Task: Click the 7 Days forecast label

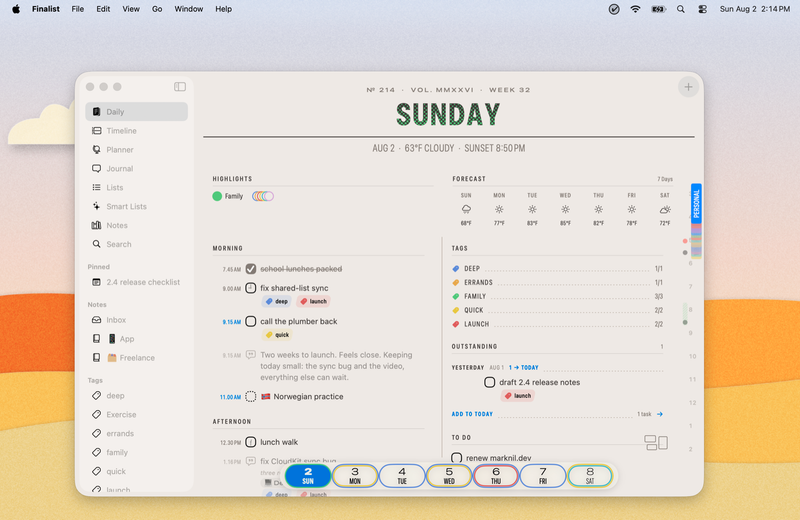Action: click(665, 179)
